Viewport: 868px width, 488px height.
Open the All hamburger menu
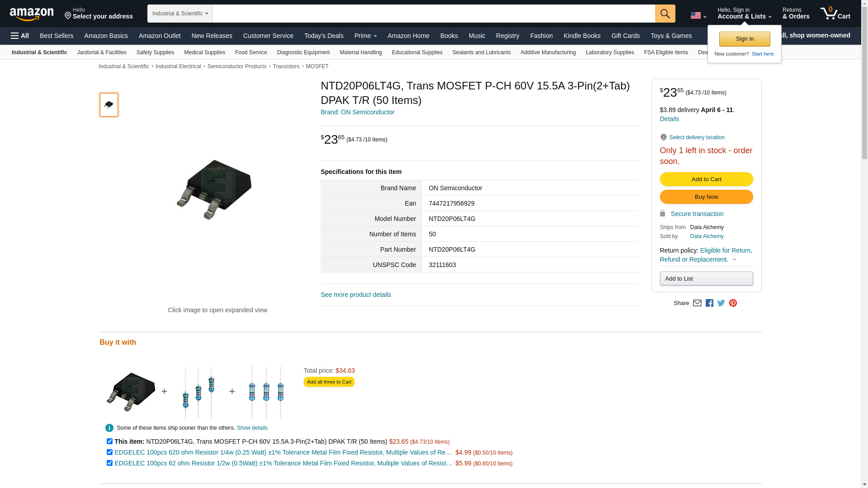20,36
